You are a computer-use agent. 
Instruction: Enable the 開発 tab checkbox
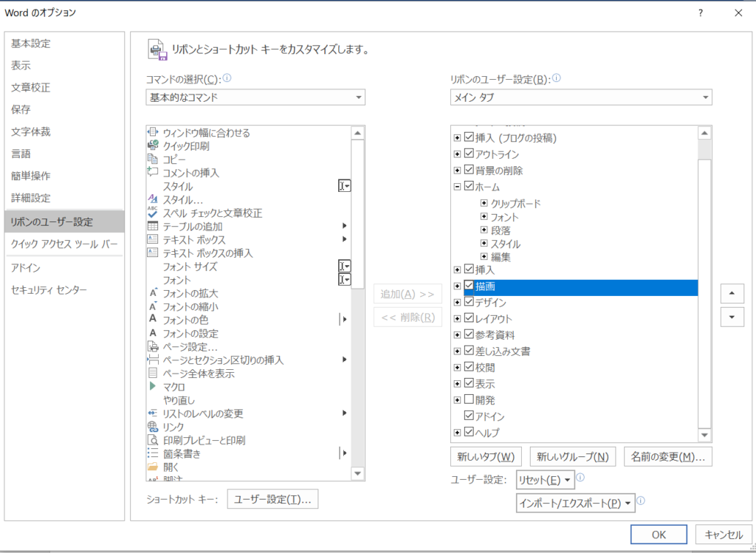click(x=469, y=399)
